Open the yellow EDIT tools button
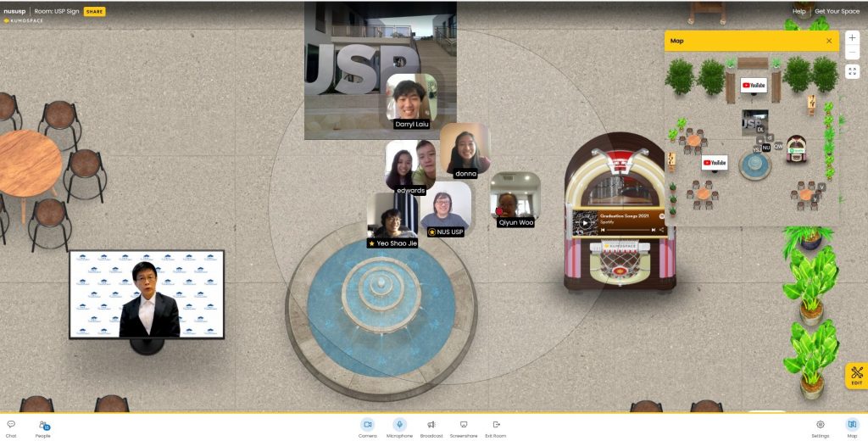 856,376
